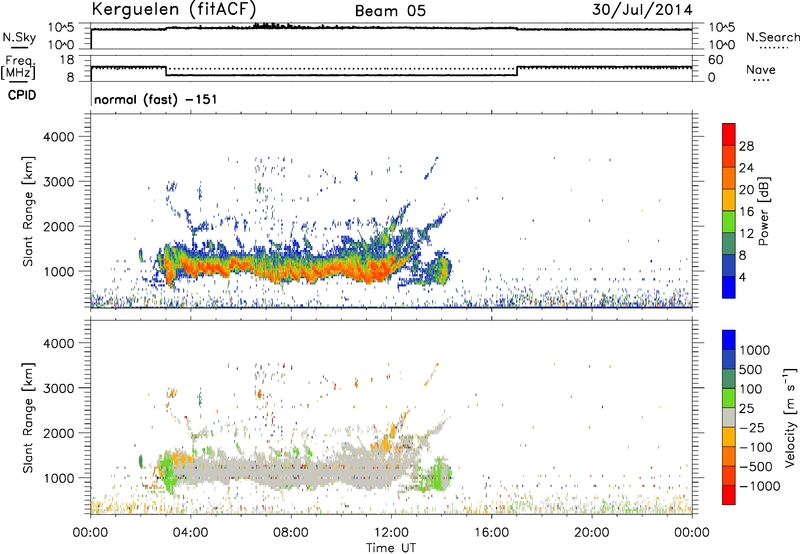The height and width of the screenshot is (554, 800).
Task: Click the "16:00" time tick label
Action: (x=491, y=533)
